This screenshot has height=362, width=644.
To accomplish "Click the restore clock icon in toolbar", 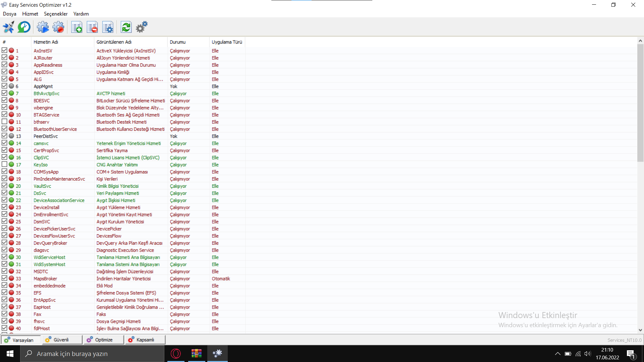I will click(24, 27).
